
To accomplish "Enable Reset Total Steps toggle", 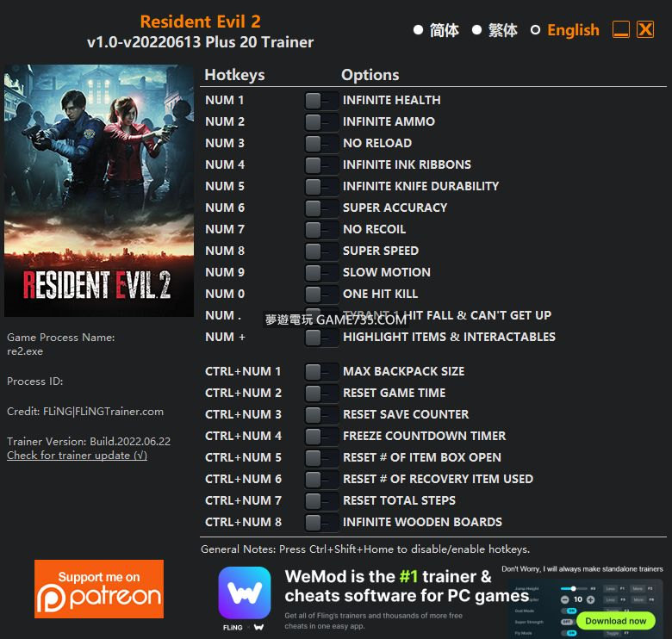I will click(x=321, y=500).
